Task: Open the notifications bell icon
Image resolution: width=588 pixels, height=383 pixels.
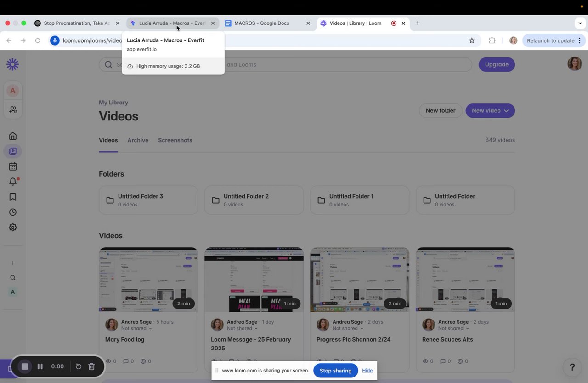Action: click(x=13, y=182)
